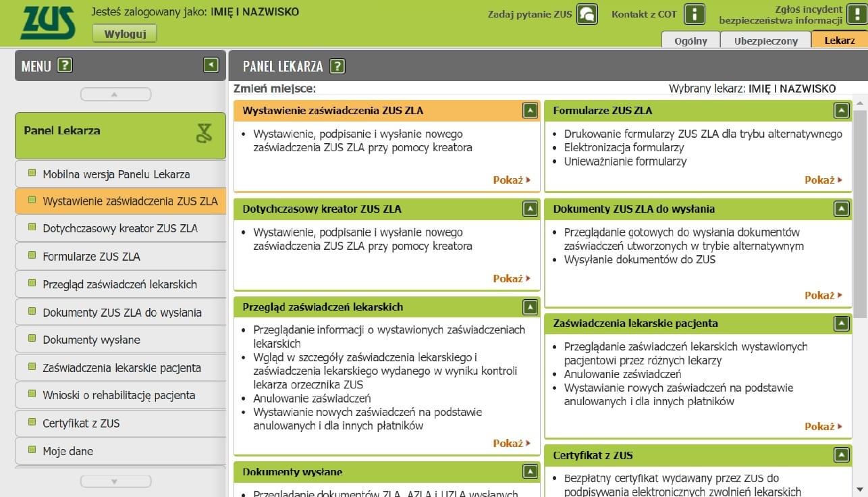868x497 pixels.
Task: Click the Wyloguj button
Action: pos(125,34)
